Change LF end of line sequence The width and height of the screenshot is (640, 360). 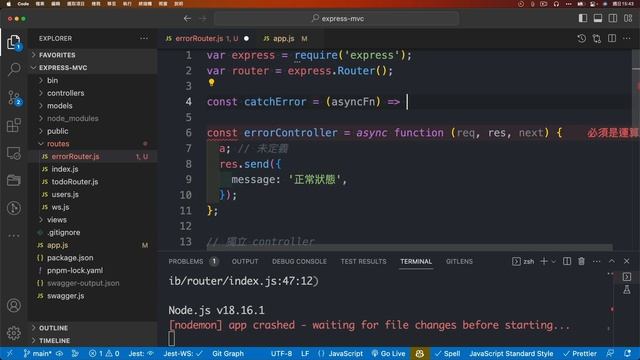[305, 353]
